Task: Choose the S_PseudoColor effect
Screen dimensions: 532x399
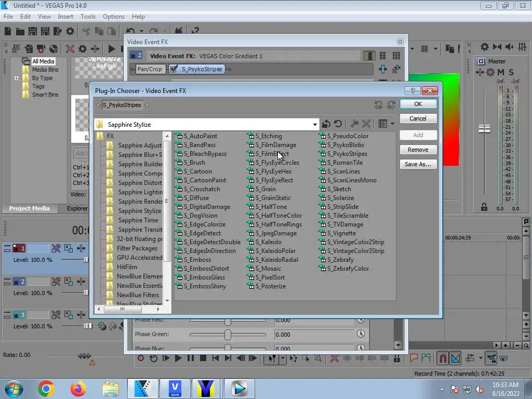Action: 344,136
